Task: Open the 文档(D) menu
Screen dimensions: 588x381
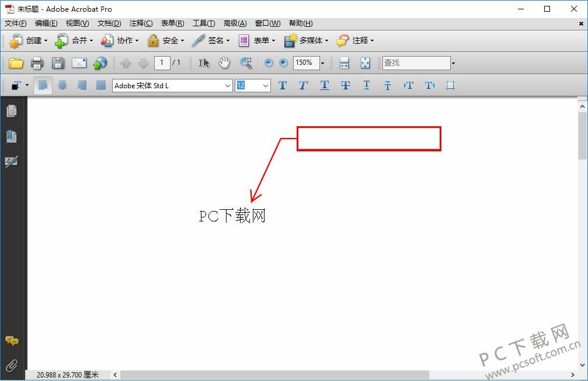Action: (109, 23)
